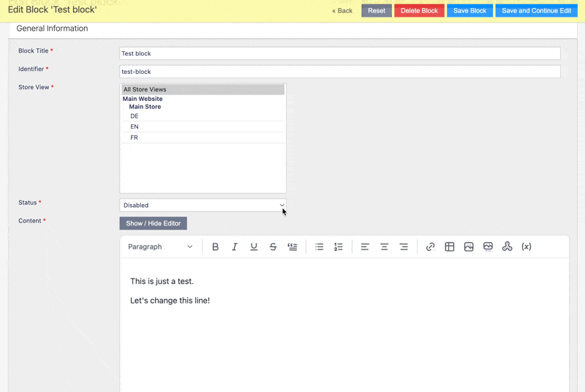585x392 pixels.
Task: Select All Store Views option
Action: [x=203, y=89]
